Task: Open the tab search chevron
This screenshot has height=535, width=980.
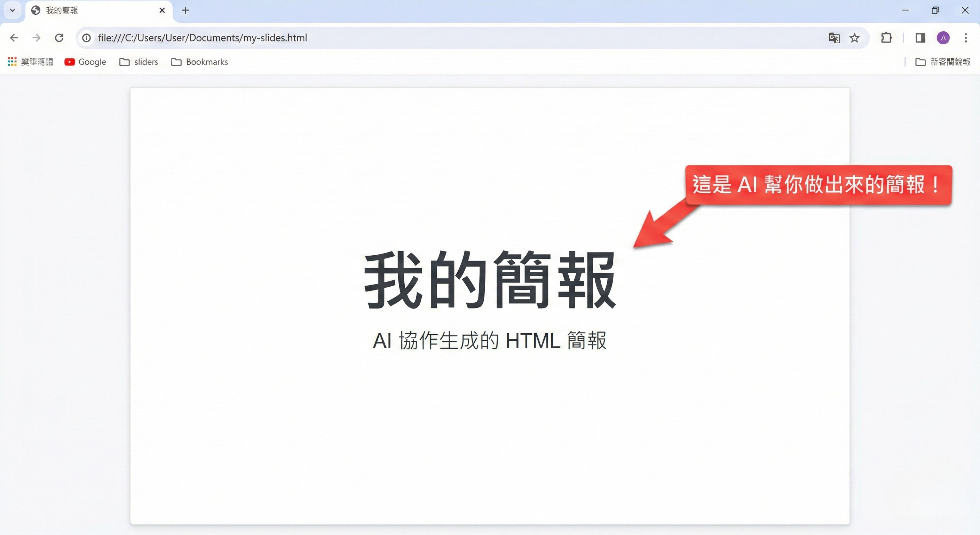Action: 12,10
